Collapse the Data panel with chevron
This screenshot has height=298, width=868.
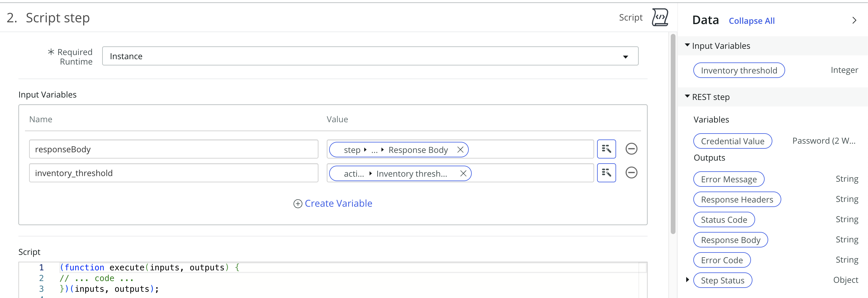point(854,20)
